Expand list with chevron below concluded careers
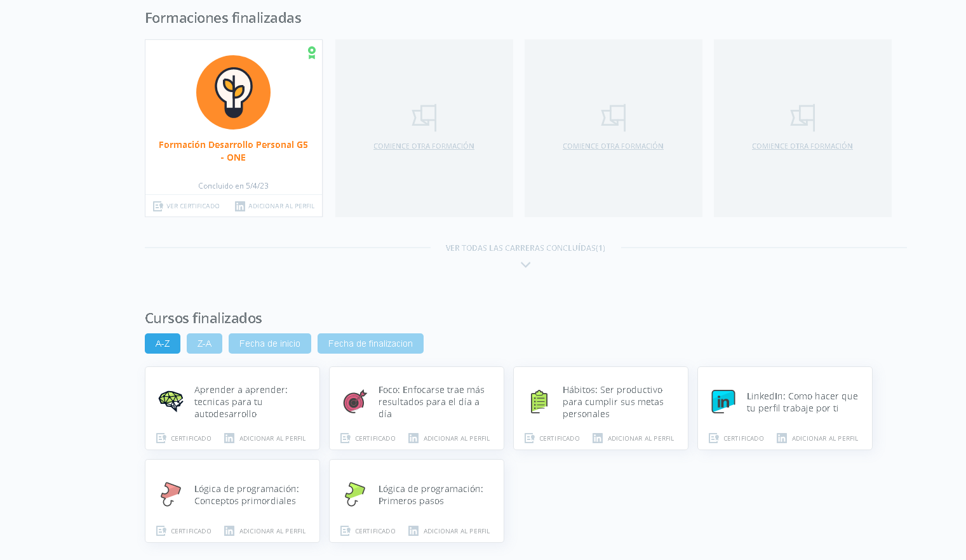Image resolution: width=966 pixels, height=560 pixels. 526,265
